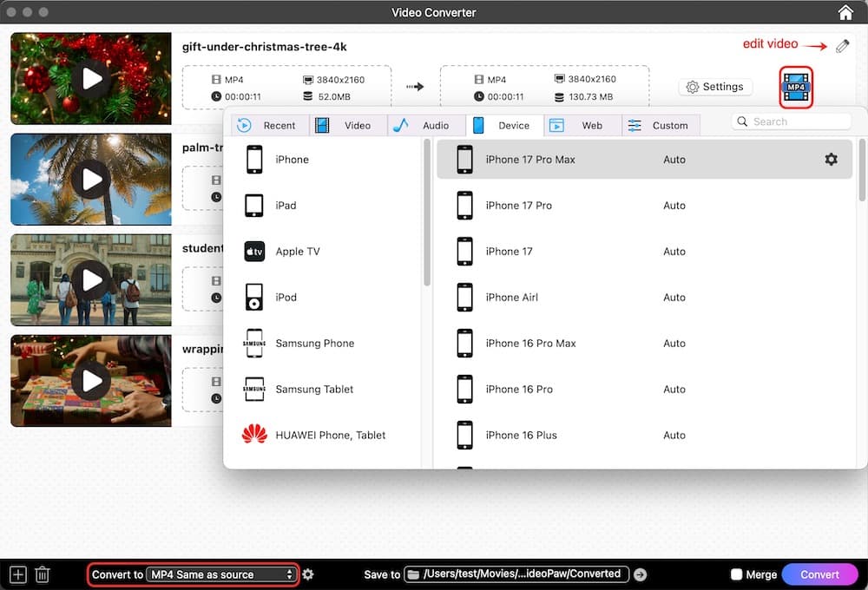Open the MP4 output format selector icon

(795, 87)
